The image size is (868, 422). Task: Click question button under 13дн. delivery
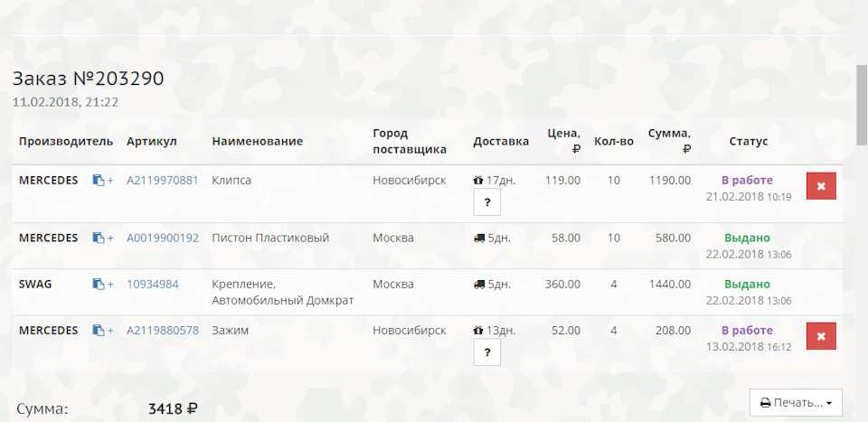486,352
